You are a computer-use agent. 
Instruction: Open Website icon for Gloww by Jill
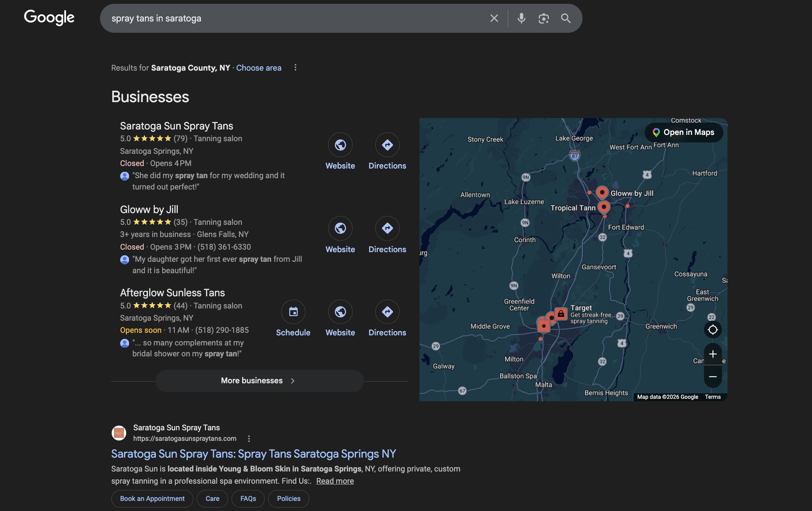(x=340, y=228)
